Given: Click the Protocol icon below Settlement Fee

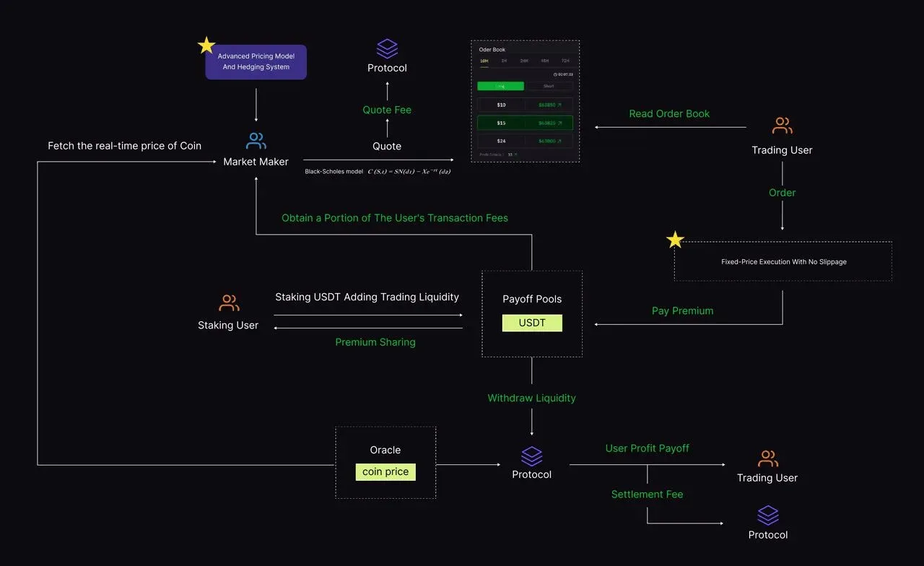Looking at the screenshot, I should point(767,516).
